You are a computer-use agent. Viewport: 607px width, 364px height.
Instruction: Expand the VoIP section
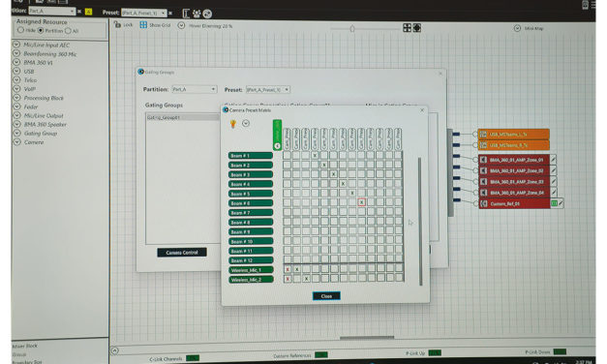click(16, 89)
